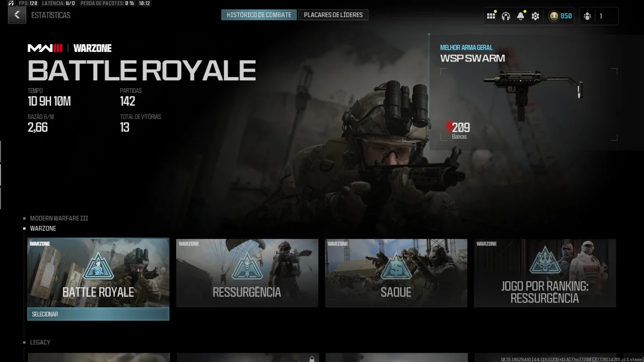Select the Modern Warfare III category

[x=59, y=218]
